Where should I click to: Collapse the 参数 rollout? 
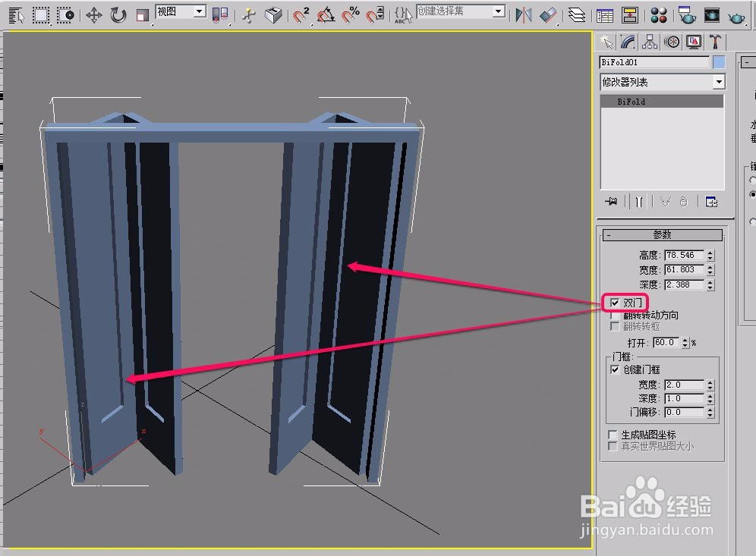tap(663, 234)
